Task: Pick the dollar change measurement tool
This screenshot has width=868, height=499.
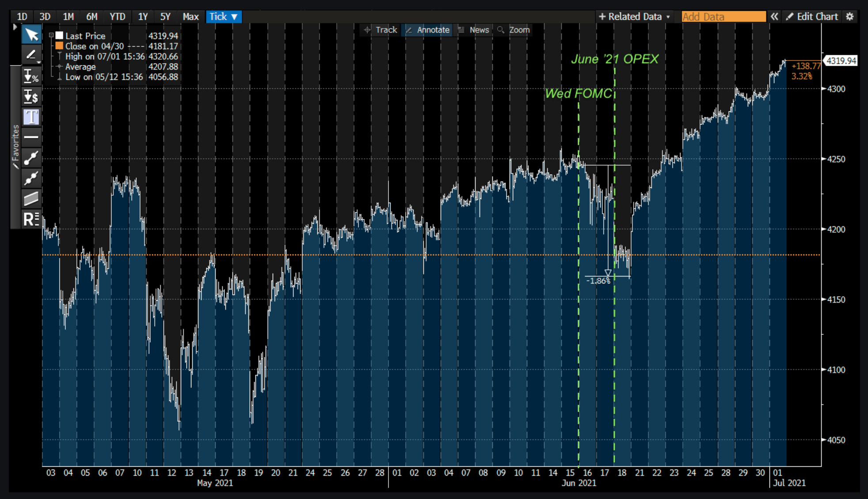Action: tap(31, 96)
